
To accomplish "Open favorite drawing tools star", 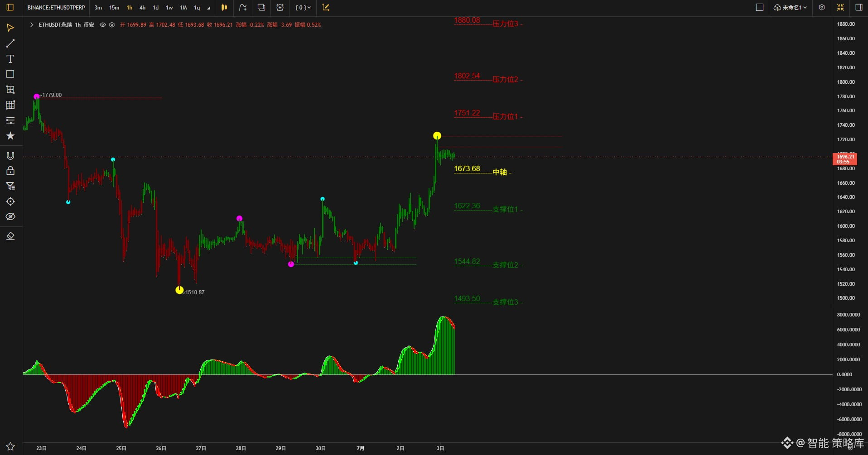I will [x=10, y=136].
